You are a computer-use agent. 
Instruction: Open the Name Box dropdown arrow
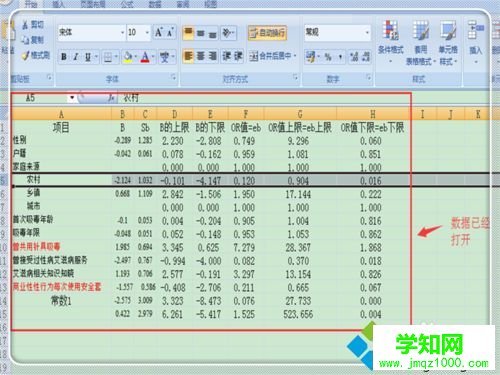point(72,98)
